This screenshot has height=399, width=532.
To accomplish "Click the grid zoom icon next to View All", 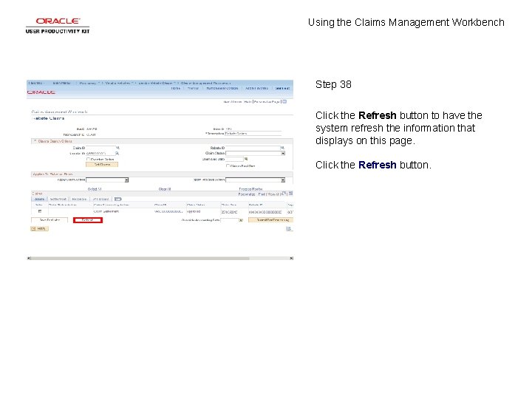I will coord(284,194).
